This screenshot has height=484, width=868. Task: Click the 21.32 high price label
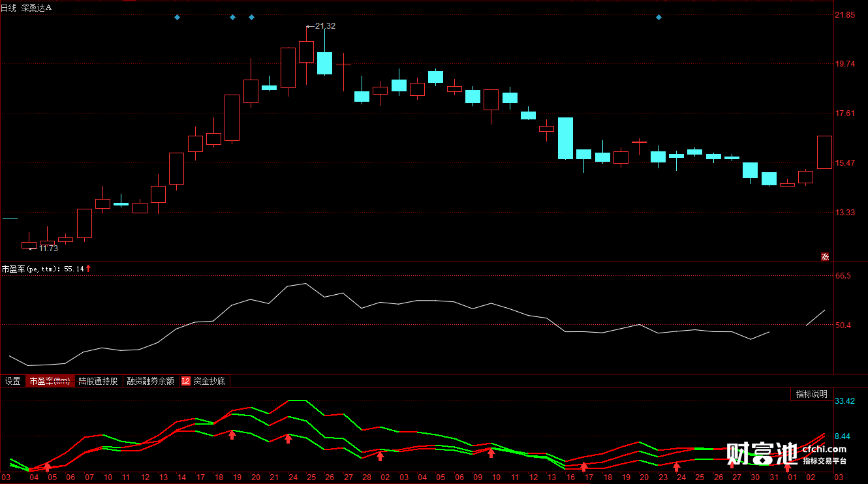(x=325, y=25)
